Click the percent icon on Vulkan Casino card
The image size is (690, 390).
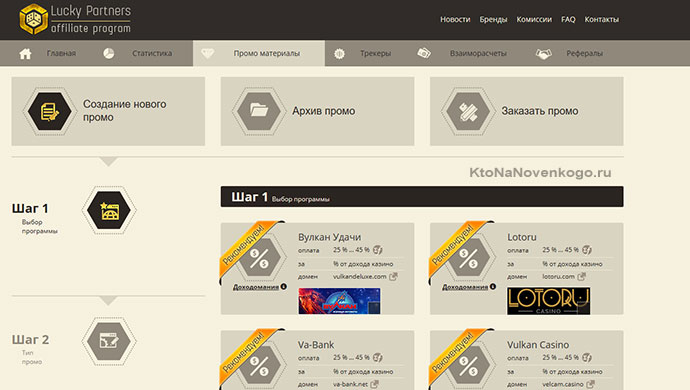[x=468, y=365]
